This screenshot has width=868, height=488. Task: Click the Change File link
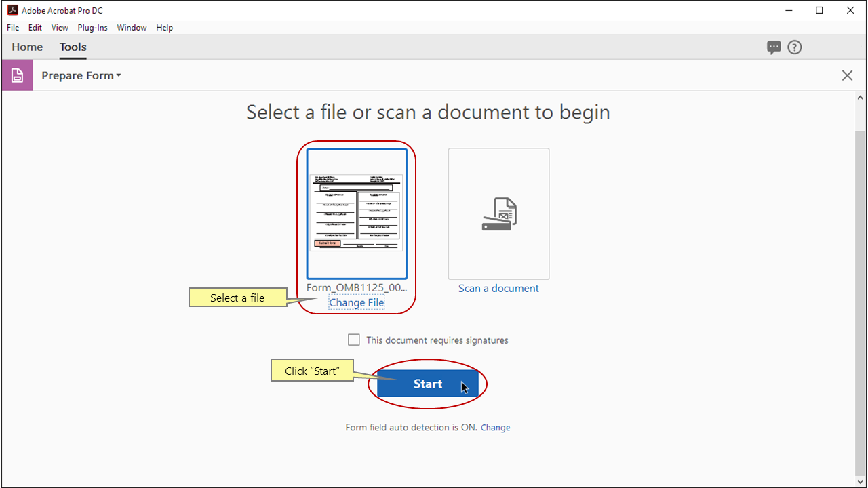point(356,302)
